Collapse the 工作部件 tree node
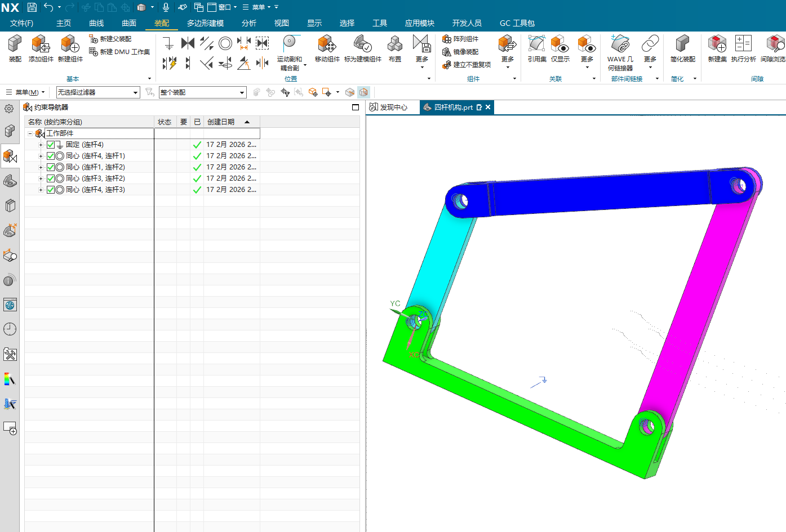 (30, 133)
